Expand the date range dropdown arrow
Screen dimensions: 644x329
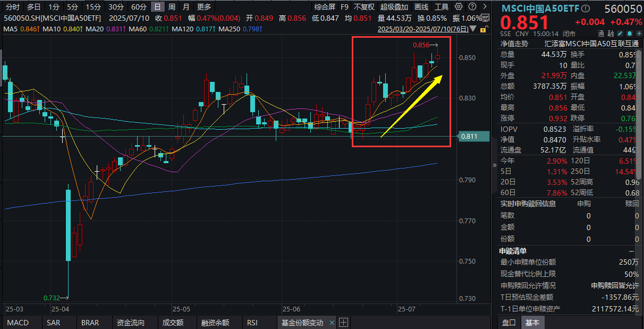click(x=472, y=29)
